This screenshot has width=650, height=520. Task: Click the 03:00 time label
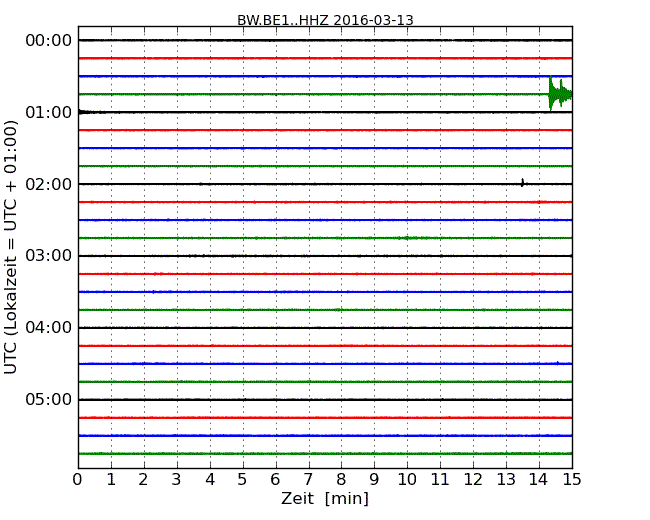click(x=49, y=256)
